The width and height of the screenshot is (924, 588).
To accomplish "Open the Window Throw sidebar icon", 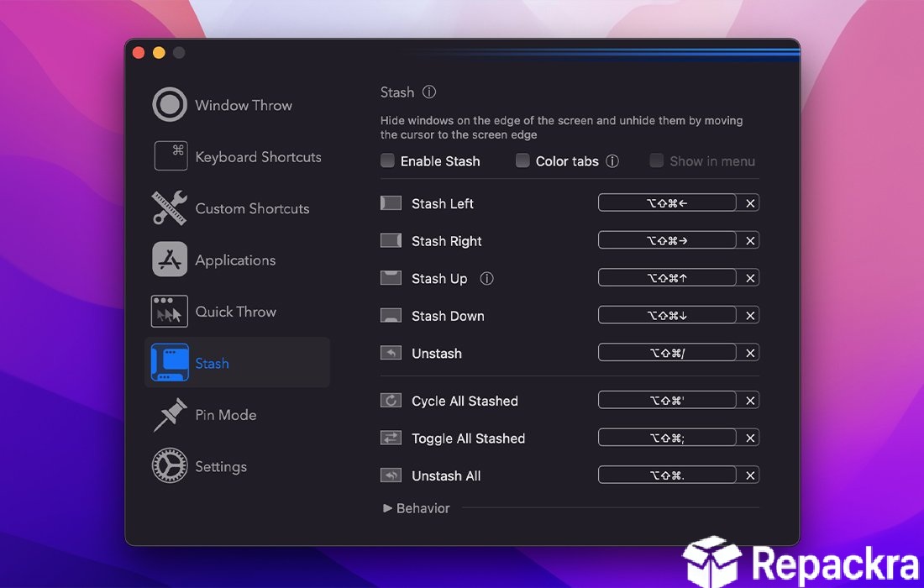I will [x=170, y=104].
